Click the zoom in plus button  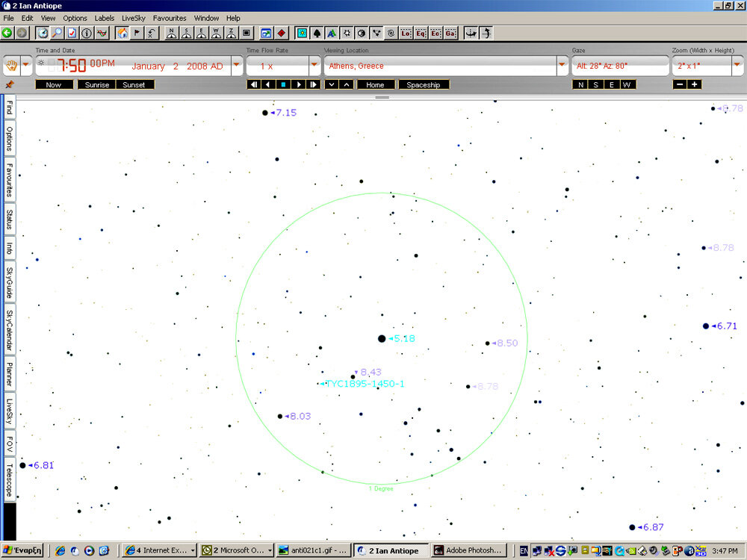[695, 85]
